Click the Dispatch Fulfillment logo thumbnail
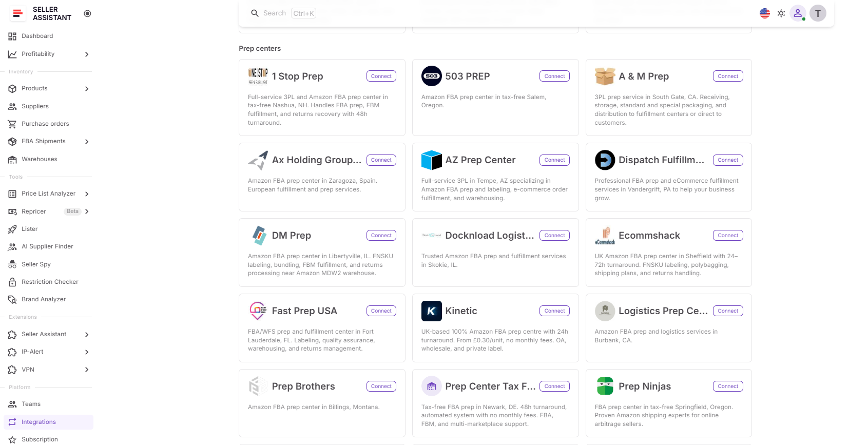This screenshot has width=868, height=445. [x=605, y=160]
